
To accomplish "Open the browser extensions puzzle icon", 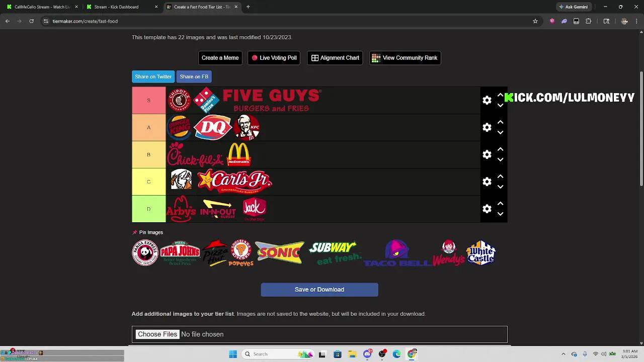I will pos(588,21).
